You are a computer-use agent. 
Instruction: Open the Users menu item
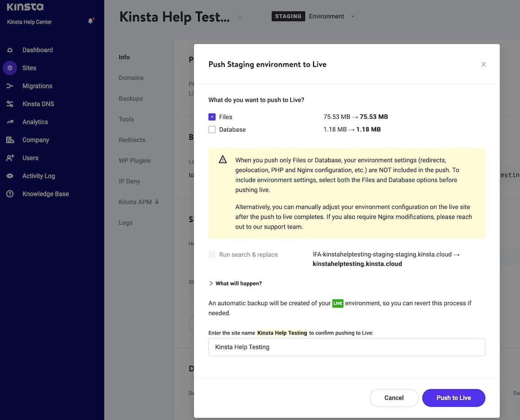click(30, 158)
